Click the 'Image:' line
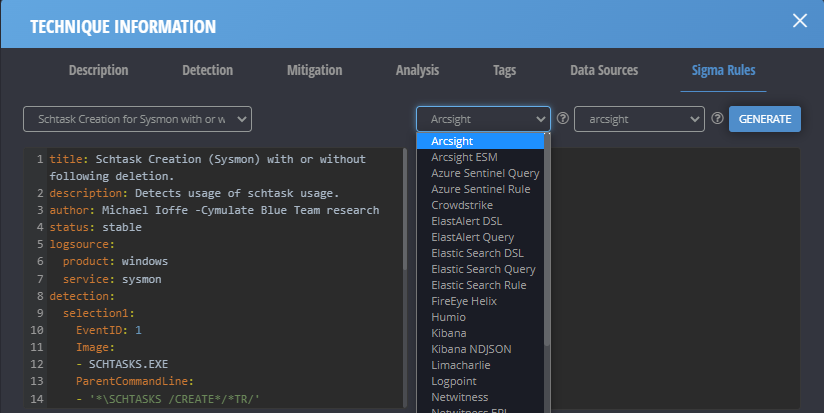The image size is (824, 413). click(x=95, y=347)
